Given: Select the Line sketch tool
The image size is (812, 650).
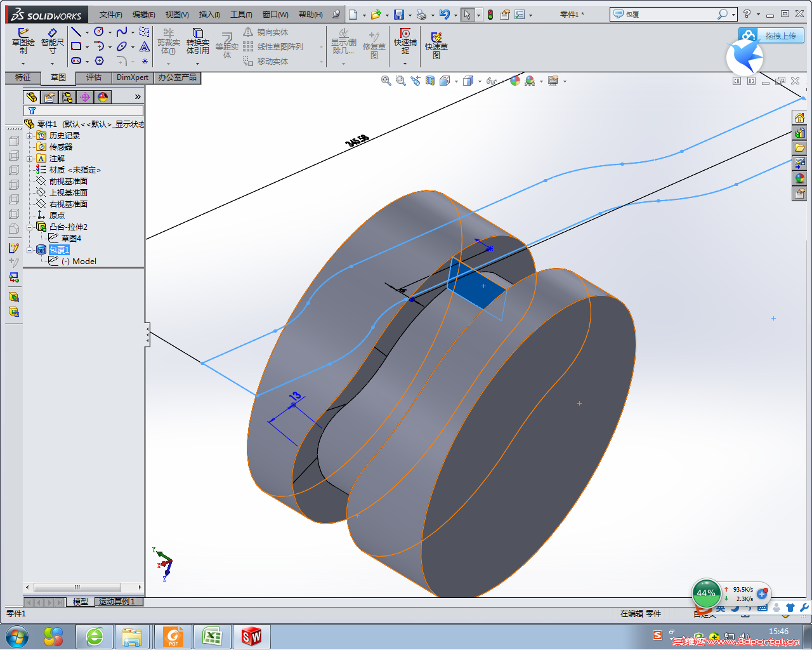Looking at the screenshot, I should tap(76, 32).
